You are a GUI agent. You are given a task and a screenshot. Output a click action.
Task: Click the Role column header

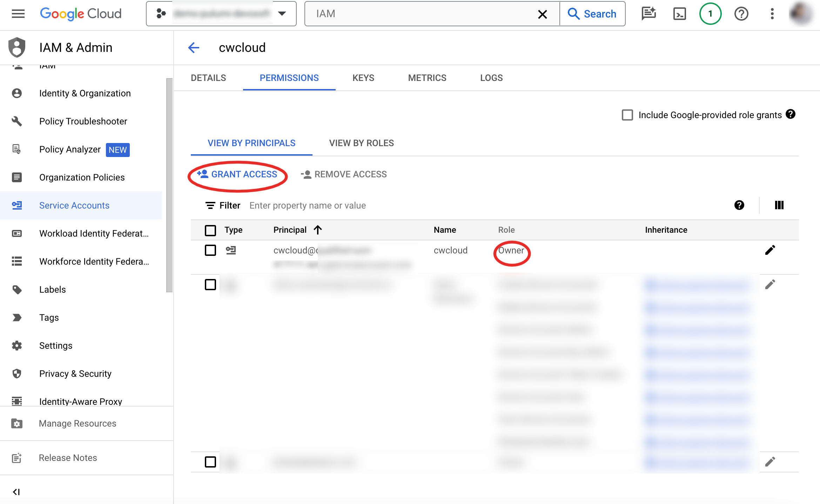506,230
